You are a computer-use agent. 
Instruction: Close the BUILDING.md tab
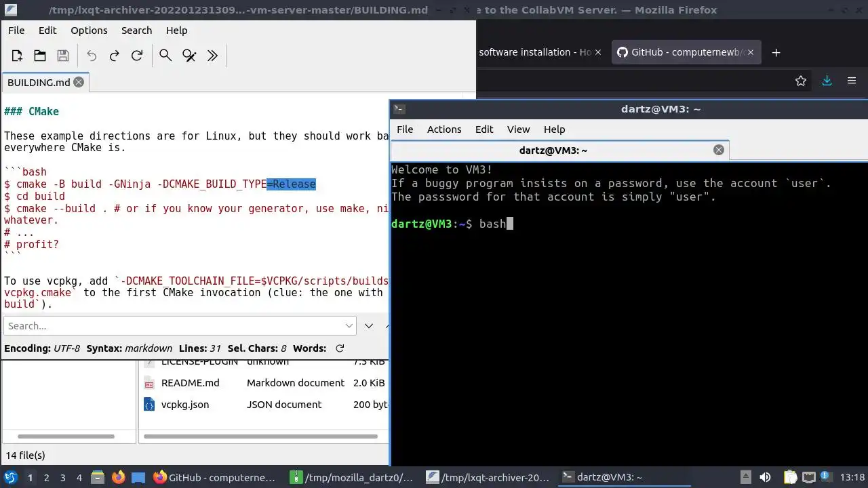pyautogui.click(x=79, y=82)
